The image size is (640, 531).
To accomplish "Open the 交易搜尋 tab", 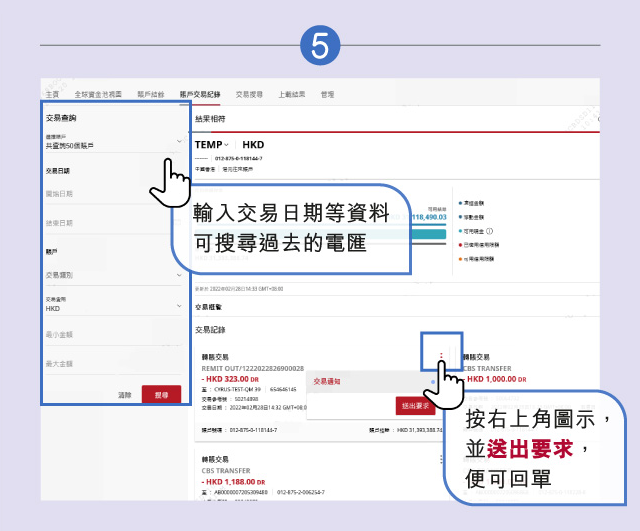I will coord(249,93).
